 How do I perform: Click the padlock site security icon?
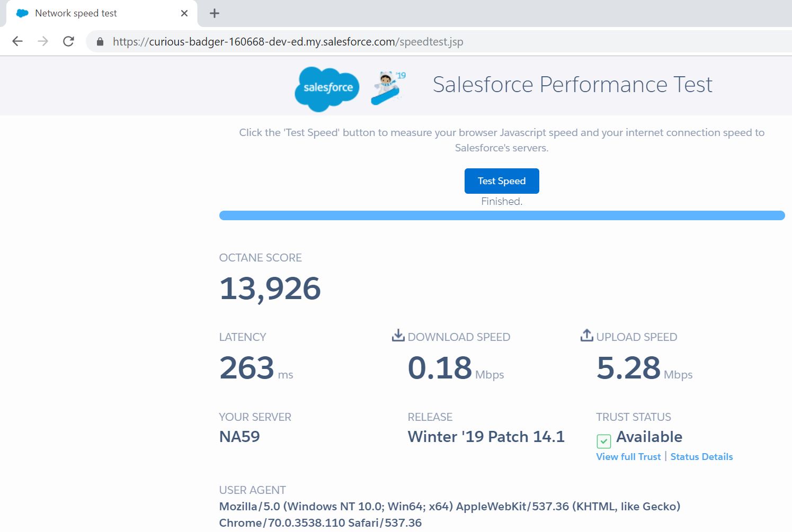pyautogui.click(x=100, y=41)
